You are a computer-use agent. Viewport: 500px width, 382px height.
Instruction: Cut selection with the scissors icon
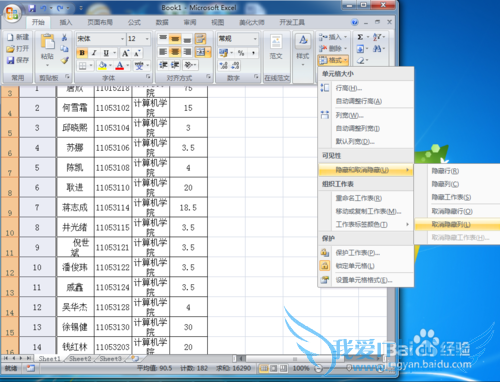tap(64, 37)
